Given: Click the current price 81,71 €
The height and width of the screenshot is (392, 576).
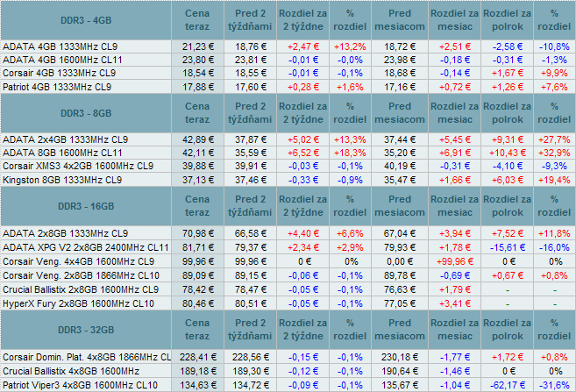Looking at the screenshot, I should [198, 247].
